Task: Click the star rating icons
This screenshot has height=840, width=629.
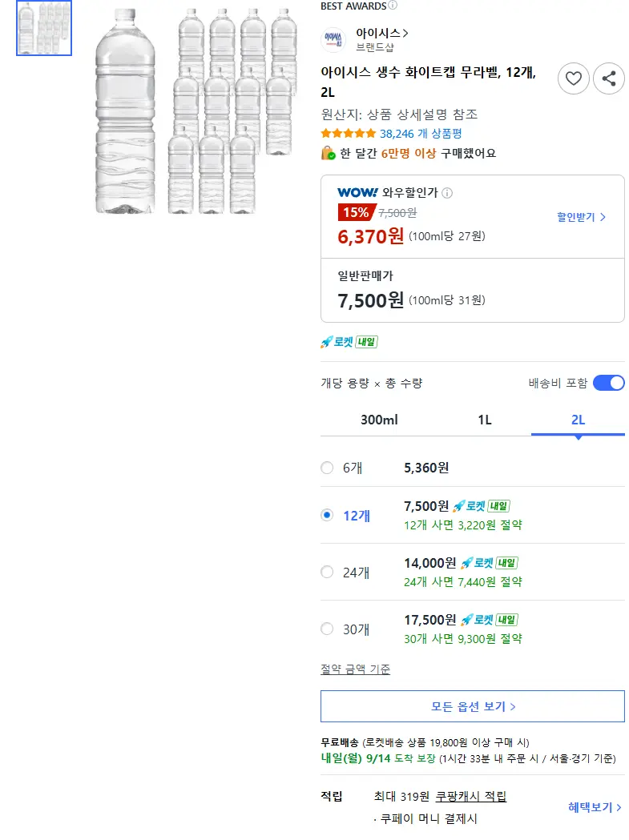Action: 349,134
